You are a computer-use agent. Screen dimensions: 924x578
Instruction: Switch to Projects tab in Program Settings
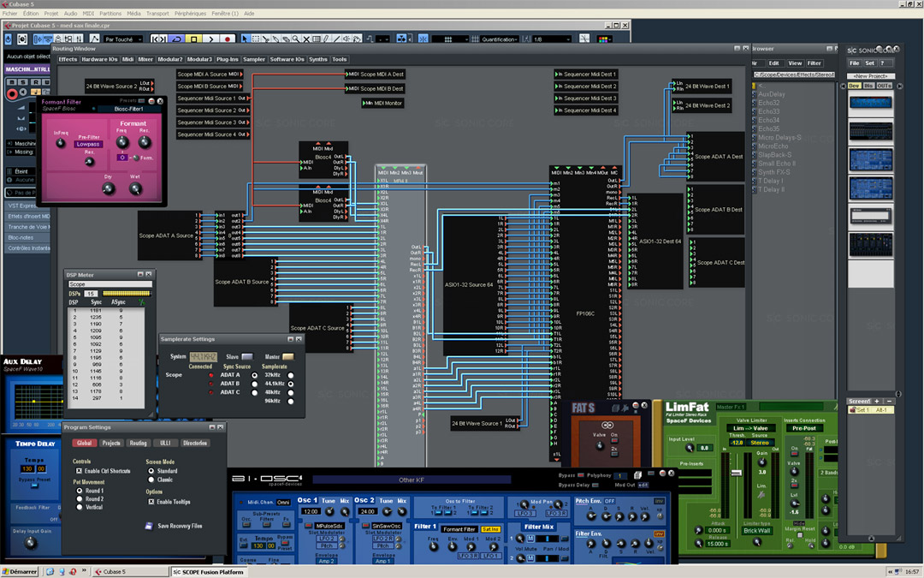[110, 443]
